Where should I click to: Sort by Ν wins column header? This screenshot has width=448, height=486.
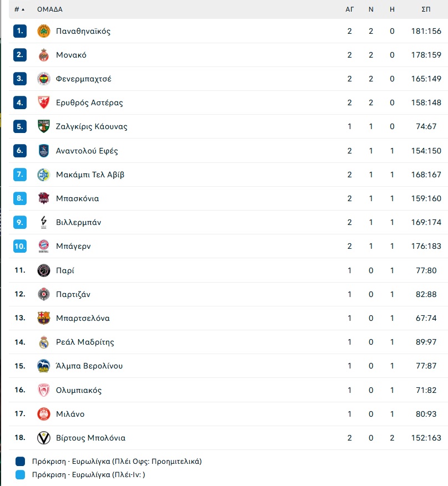click(371, 9)
